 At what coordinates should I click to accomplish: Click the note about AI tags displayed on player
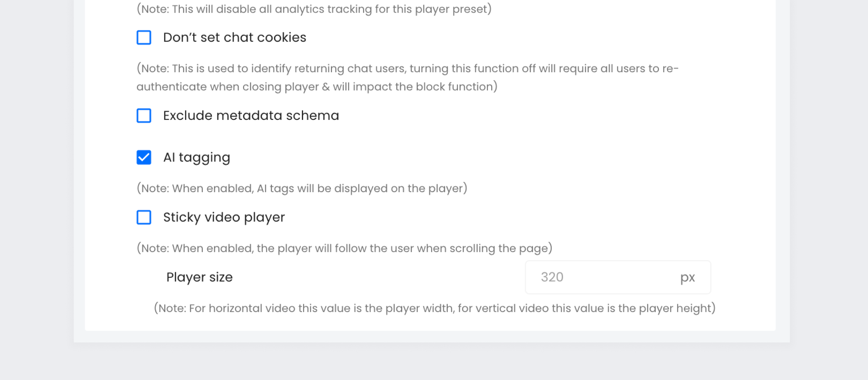tap(302, 189)
